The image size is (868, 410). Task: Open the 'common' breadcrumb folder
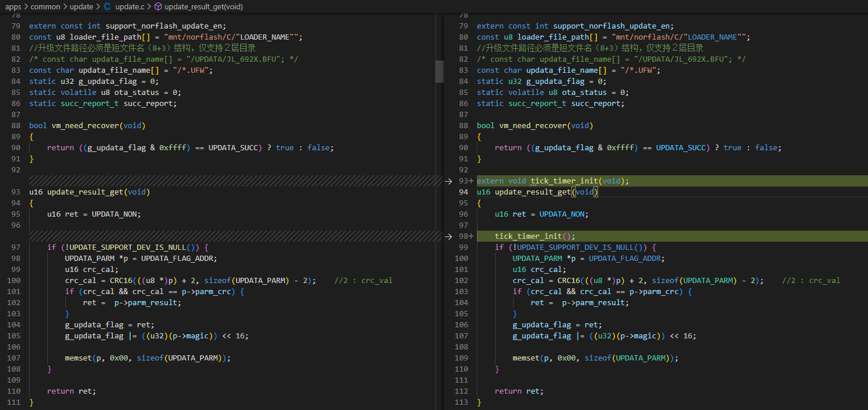point(45,7)
